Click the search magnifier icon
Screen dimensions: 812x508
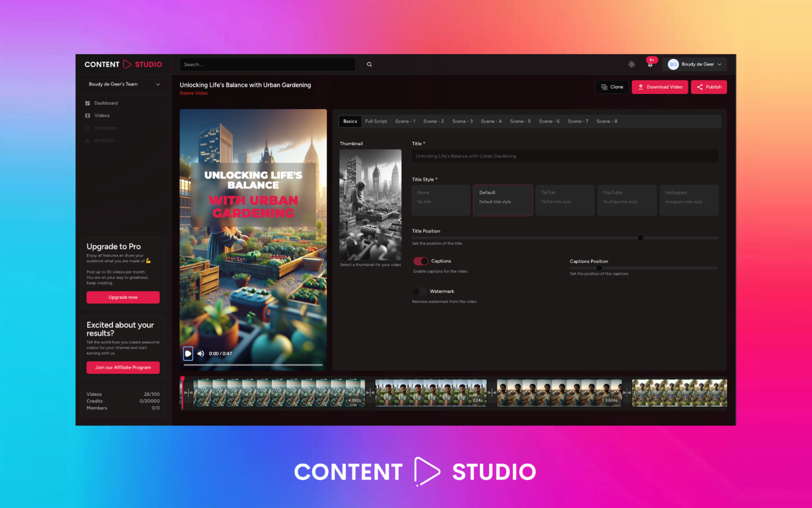[x=369, y=64]
